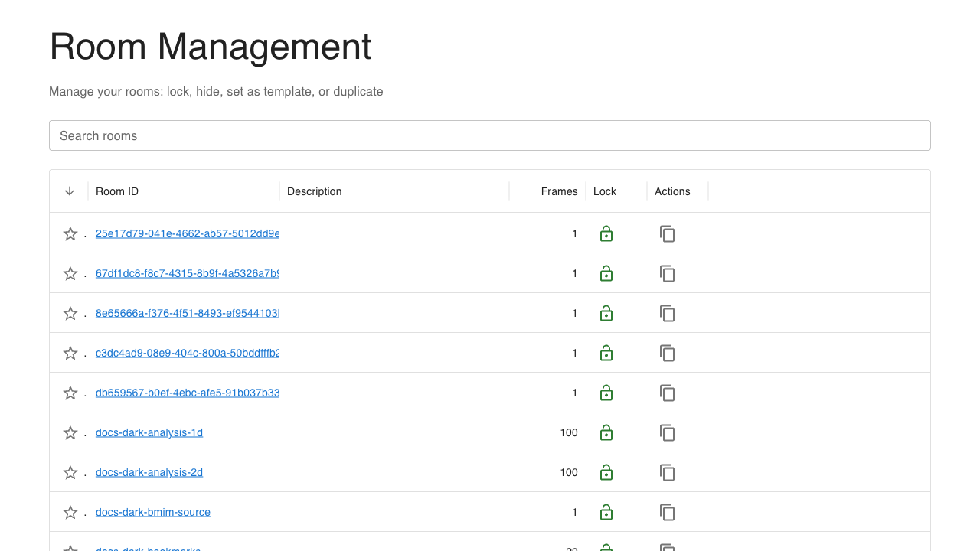Sort by the down-arrow column header
The width and height of the screenshot is (980, 551).
point(70,191)
